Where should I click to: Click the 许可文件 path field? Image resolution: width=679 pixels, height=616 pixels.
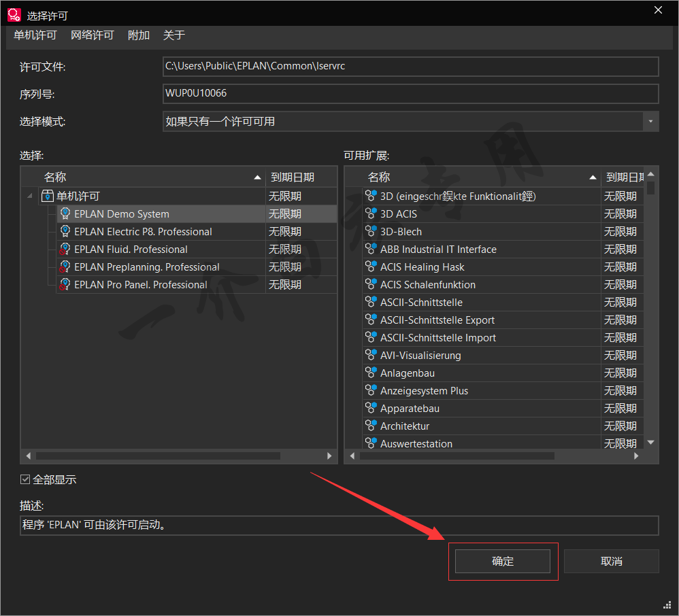[410, 66]
